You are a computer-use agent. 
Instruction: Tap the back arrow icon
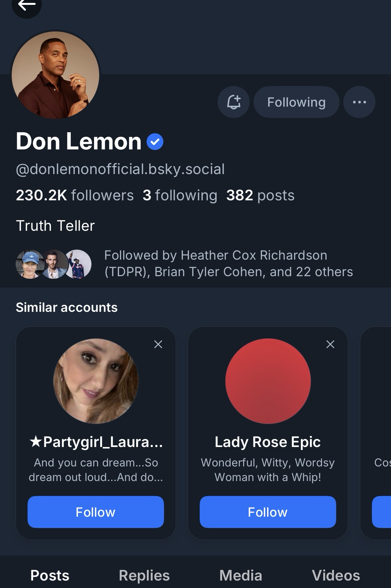tap(27, 5)
